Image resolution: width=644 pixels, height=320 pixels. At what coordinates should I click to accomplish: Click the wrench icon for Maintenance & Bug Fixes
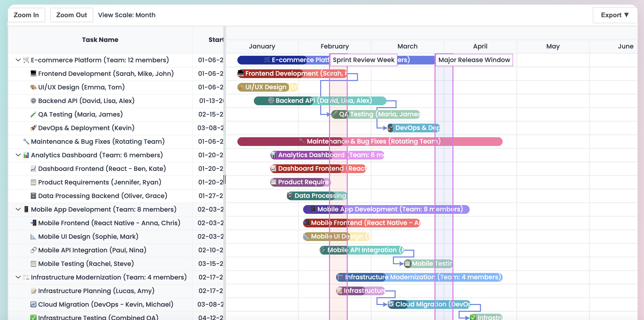[x=26, y=142]
